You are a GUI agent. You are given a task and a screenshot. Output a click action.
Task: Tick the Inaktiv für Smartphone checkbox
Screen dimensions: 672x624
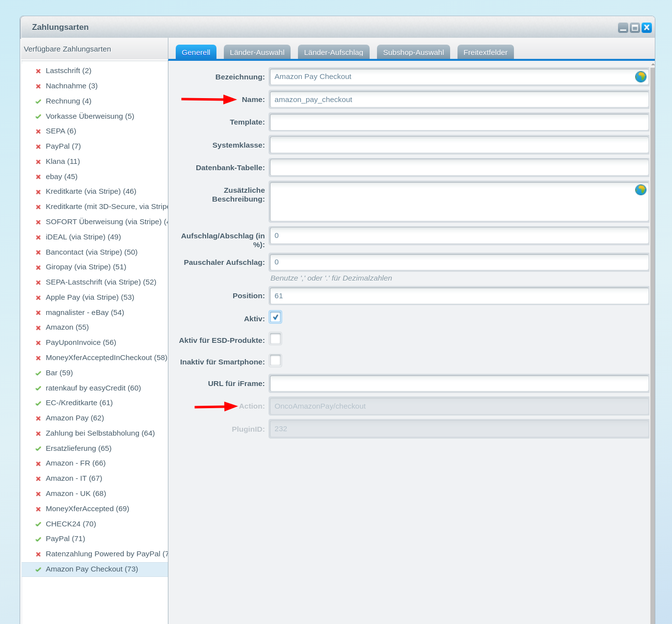(x=275, y=361)
